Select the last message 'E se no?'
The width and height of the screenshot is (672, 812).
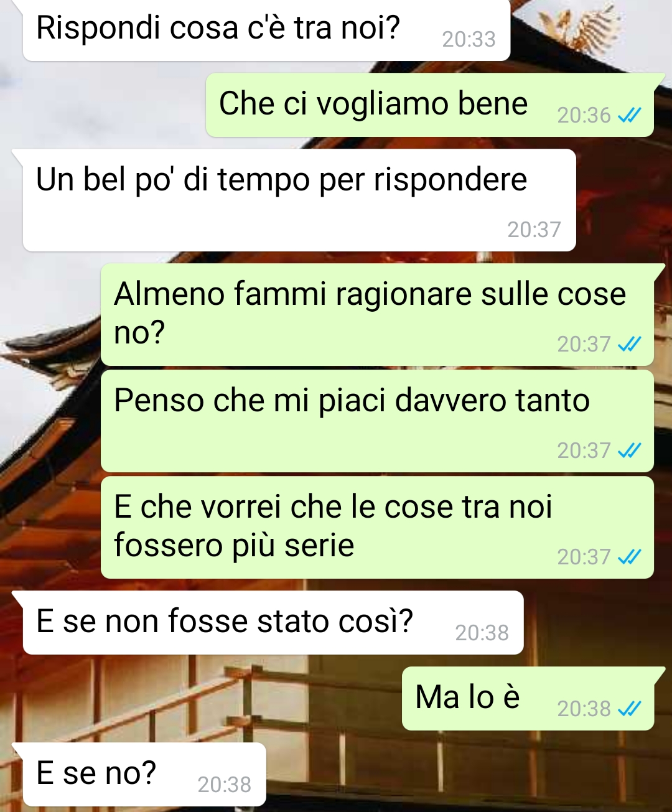144,774
